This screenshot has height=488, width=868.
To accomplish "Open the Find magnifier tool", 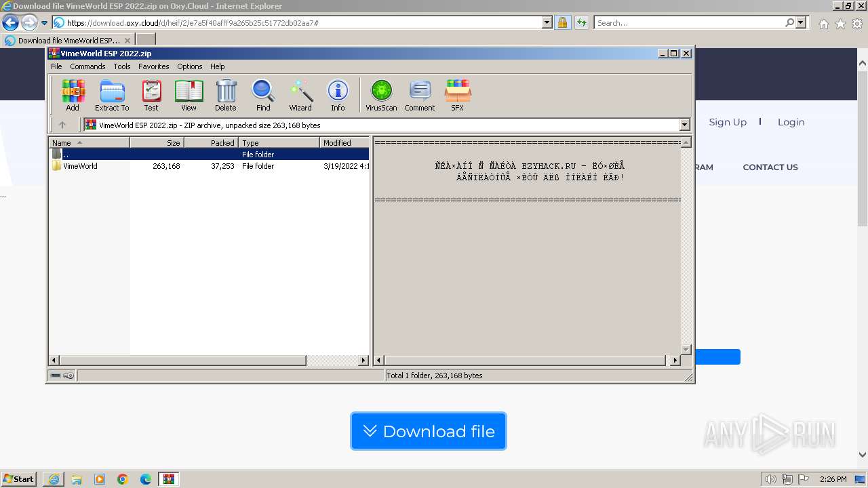I will tap(263, 95).
